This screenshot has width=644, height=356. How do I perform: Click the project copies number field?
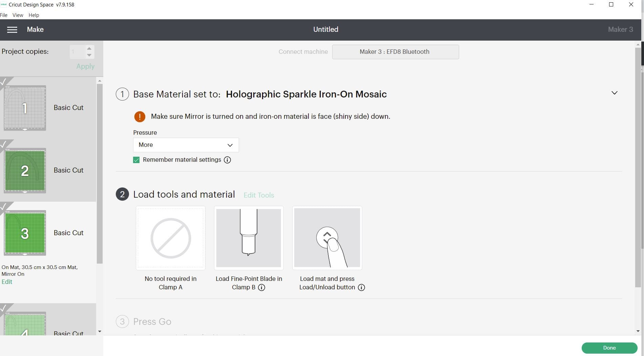click(x=78, y=52)
